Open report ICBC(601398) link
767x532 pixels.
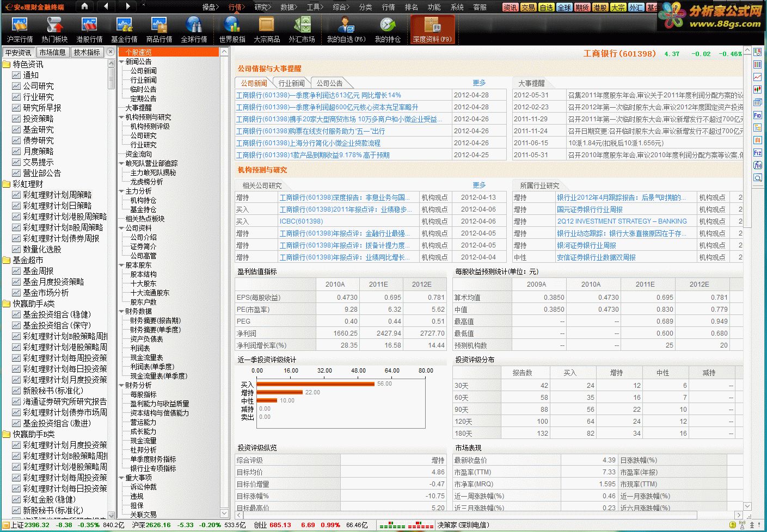(301, 221)
